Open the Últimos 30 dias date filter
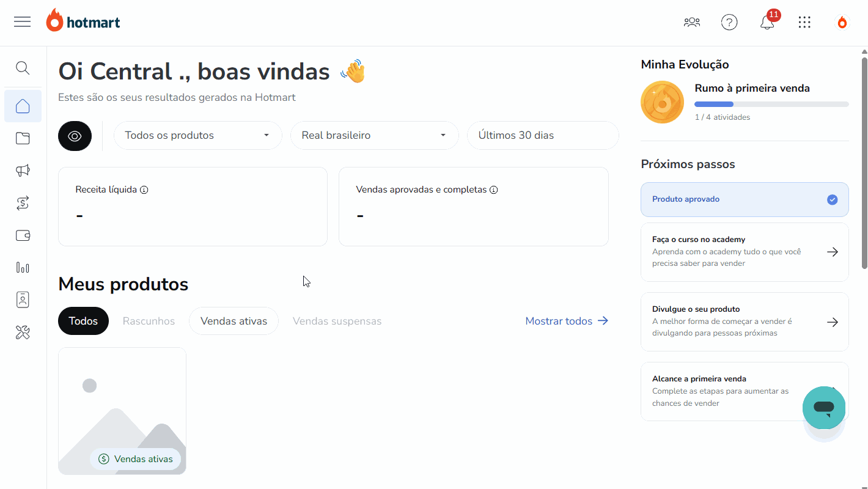 pyautogui.click(x=543, y=136)
